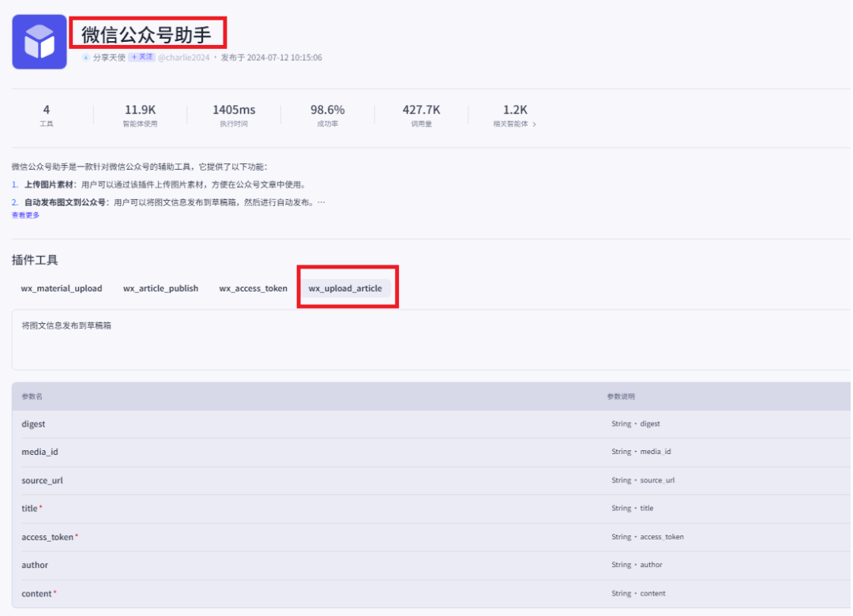Open the 1.2K 相关智能体 statistic

[515, 115]
